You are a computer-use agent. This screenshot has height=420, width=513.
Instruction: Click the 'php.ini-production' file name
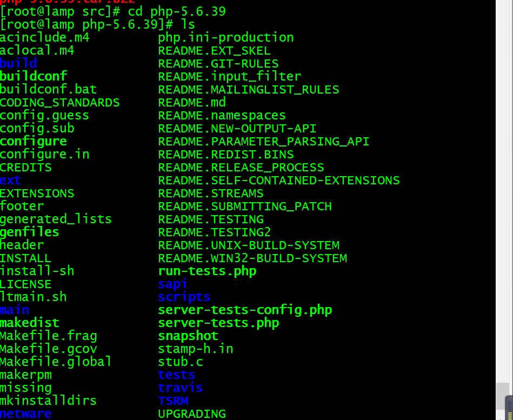point(226,38)
